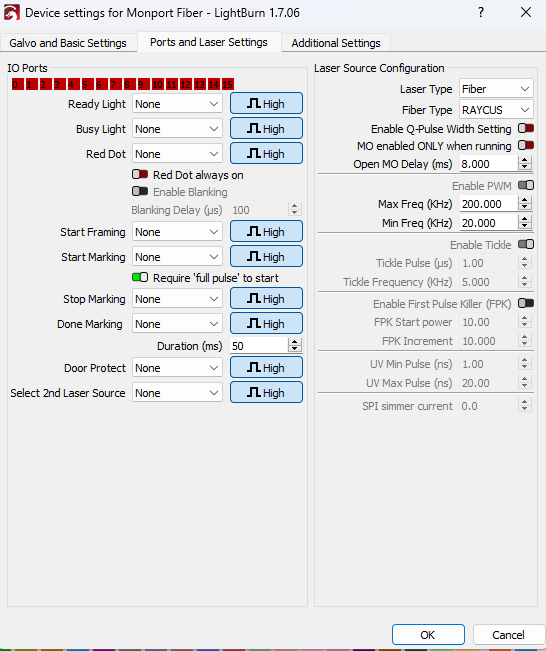Image resolution: width=546 pixels, height=651 pixels.
Task: Toggle Door Protect High polarity button
Action: point(266,367)
